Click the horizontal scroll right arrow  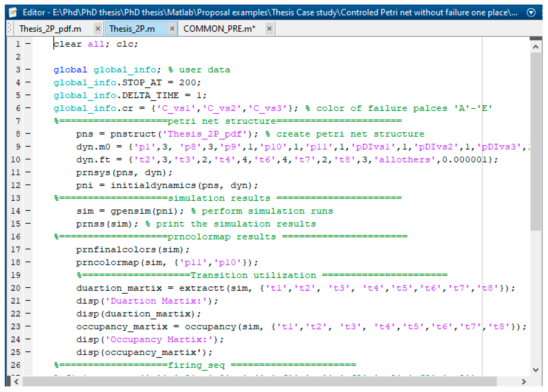click(x=523, y=382)
